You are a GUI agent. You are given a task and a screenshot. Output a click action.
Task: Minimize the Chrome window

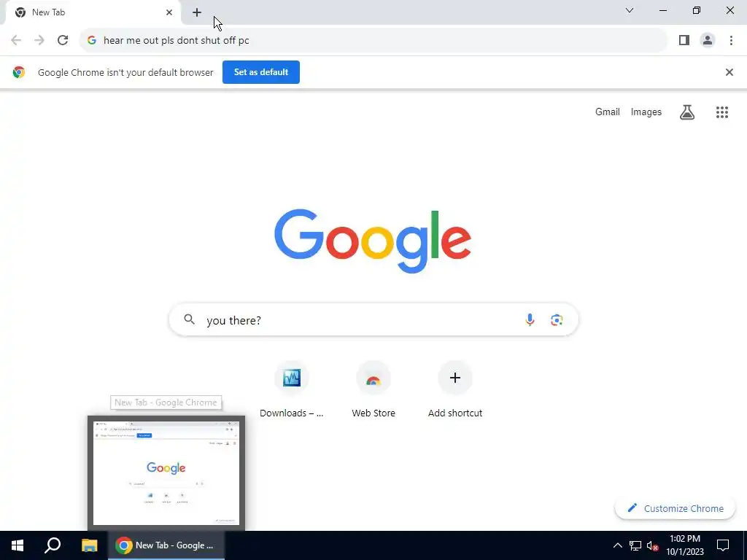pyautogui.click(x=662, y=10)
